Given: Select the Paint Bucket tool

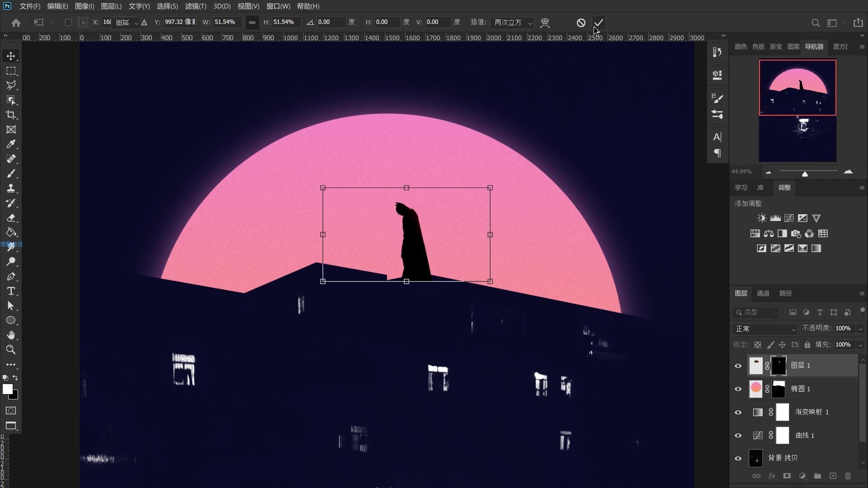Looking at the screenshot, I should [x=11, y=232].
